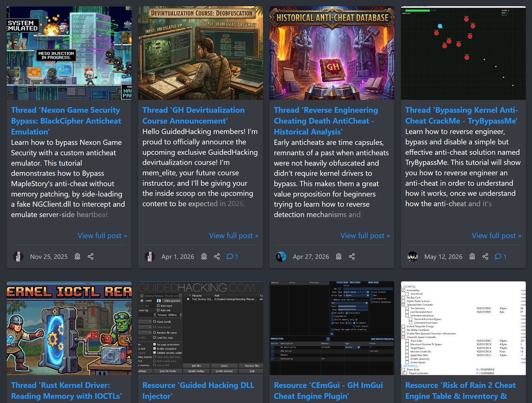Click award badge icon beside Apr 27, 2026
Image resolution: width=532 pixels, height=403 pixels.
tap(339, 257)
